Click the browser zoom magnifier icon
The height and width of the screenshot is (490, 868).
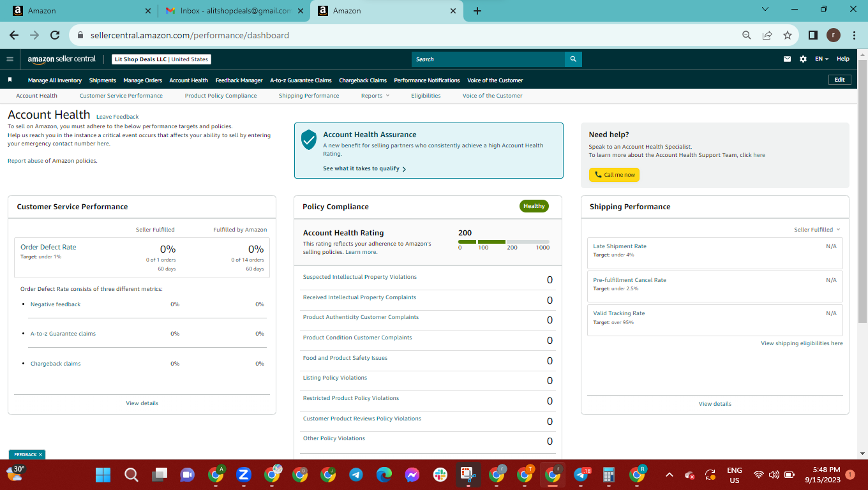pos(747,35)
